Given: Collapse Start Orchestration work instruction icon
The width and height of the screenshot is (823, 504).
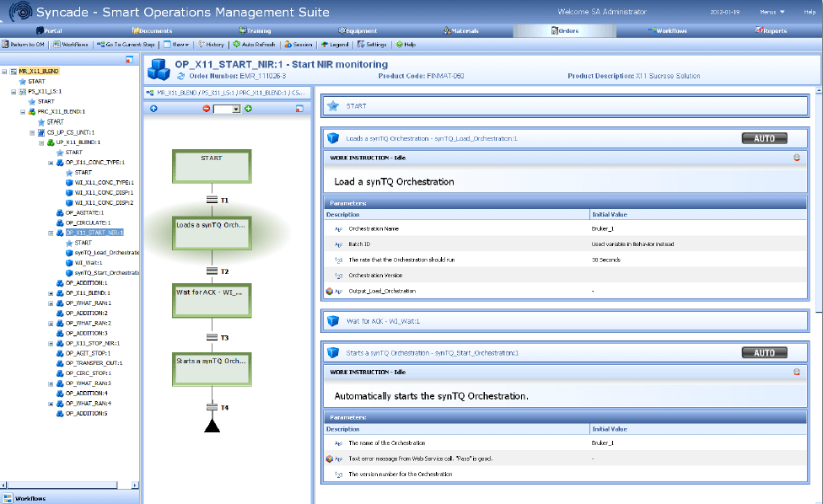Looking at the screenshot, I should 797,372.
